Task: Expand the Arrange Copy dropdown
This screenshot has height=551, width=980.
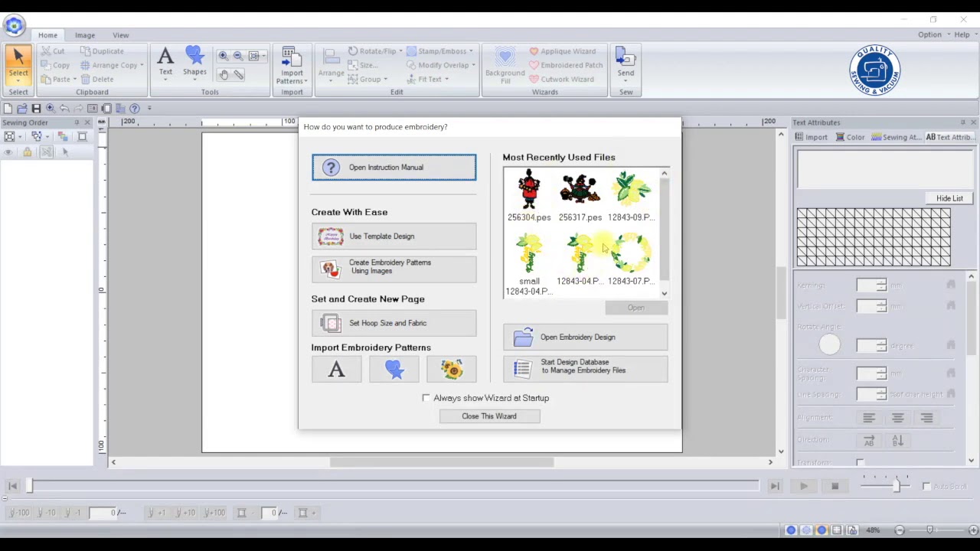Action: click(142, 65)
